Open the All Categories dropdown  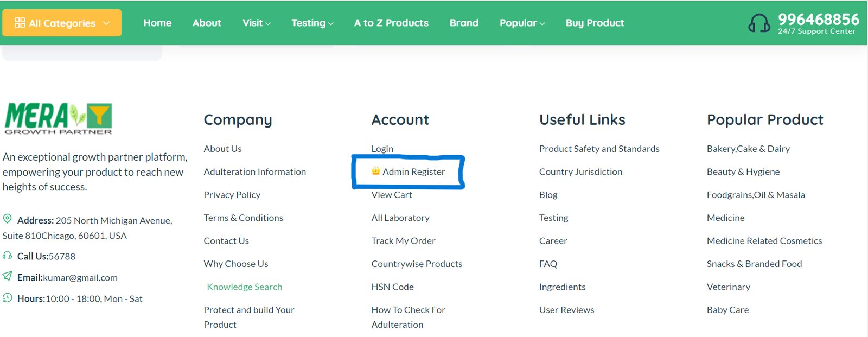[x=62, y=23]
